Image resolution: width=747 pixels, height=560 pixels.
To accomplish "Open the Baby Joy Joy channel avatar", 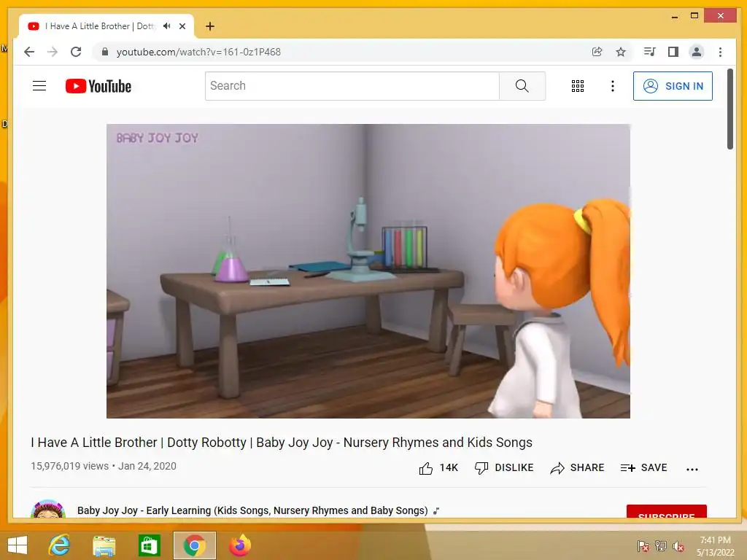I will click(47, 508).
